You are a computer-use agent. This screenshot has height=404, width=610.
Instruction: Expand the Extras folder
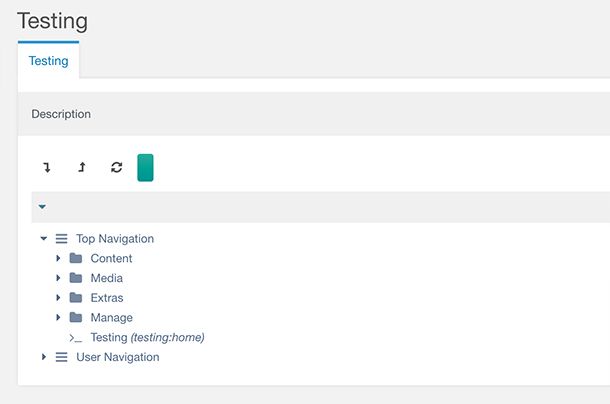pyautogui.click(x=59, y=298)
